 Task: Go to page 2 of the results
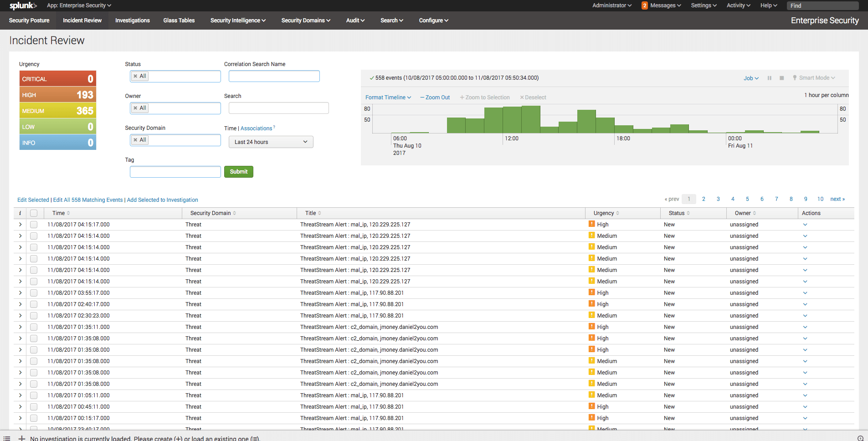click(x=704, y=199)
